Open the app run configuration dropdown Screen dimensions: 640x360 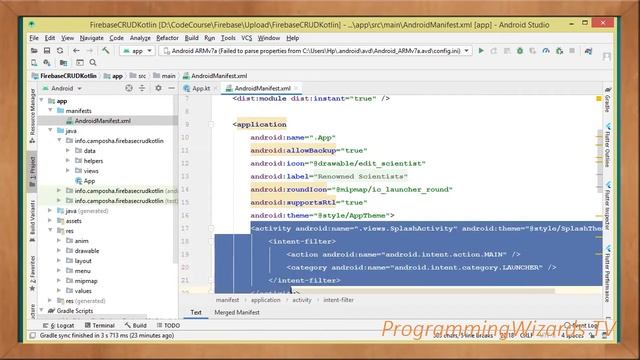pos(138,51)
